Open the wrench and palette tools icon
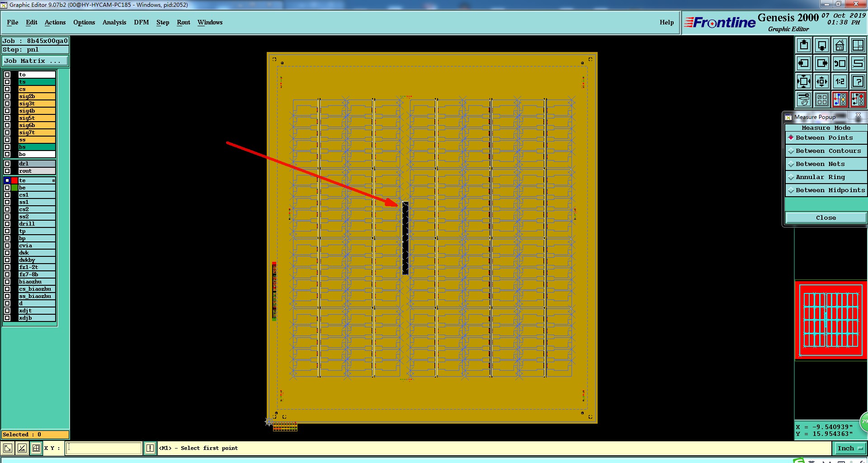 pos(804,99)
